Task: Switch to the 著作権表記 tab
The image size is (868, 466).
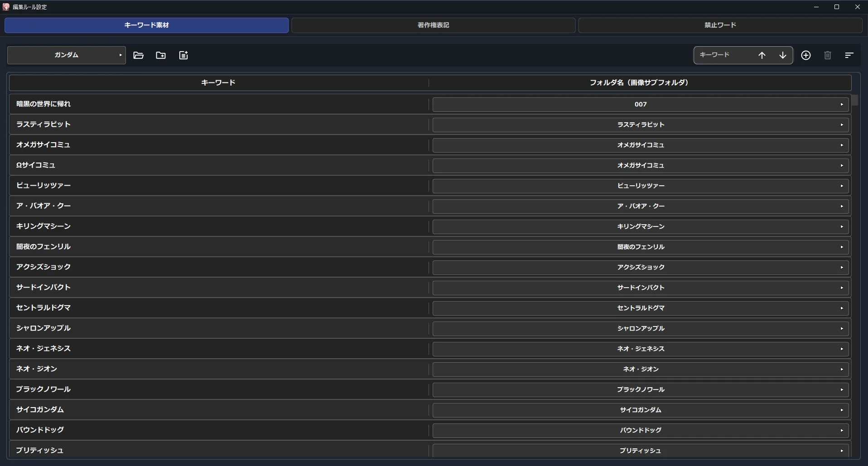Action: coord(434,25)
